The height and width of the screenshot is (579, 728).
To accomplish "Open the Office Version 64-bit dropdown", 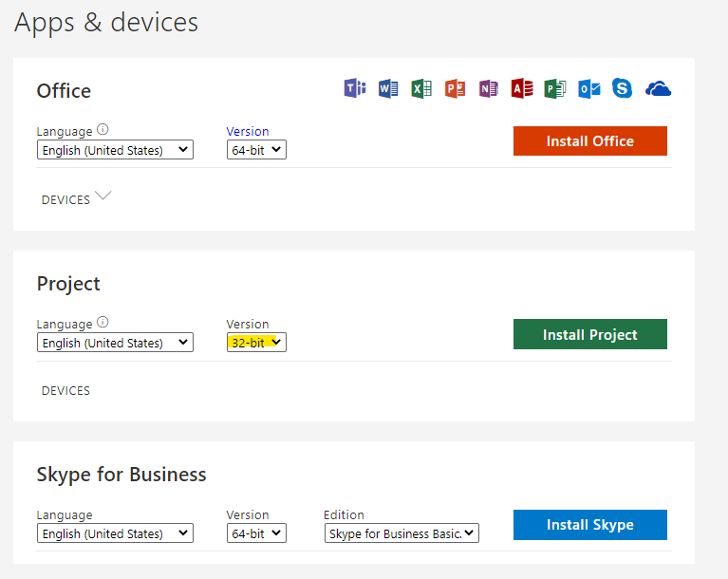I will [256, 150].
